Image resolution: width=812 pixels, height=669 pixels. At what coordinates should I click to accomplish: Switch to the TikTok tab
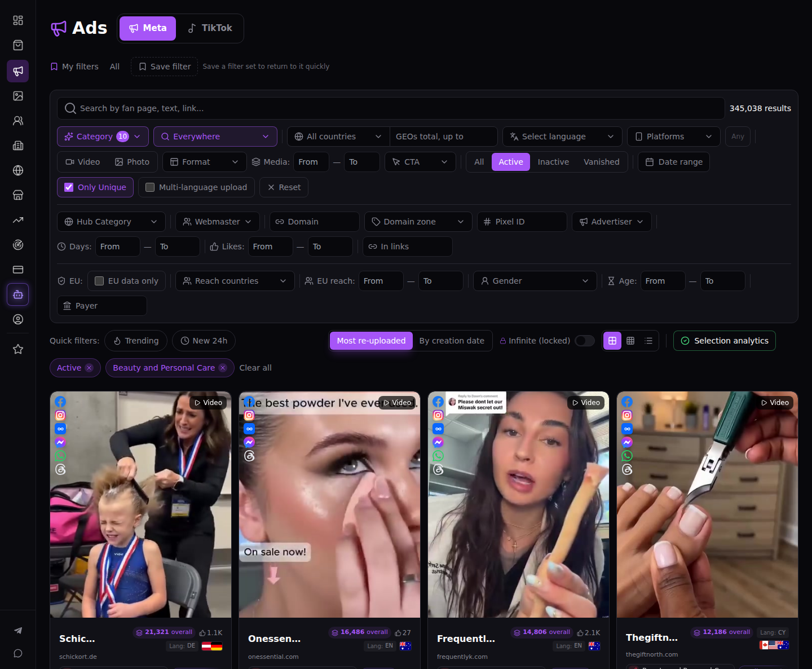coord(210,28)
